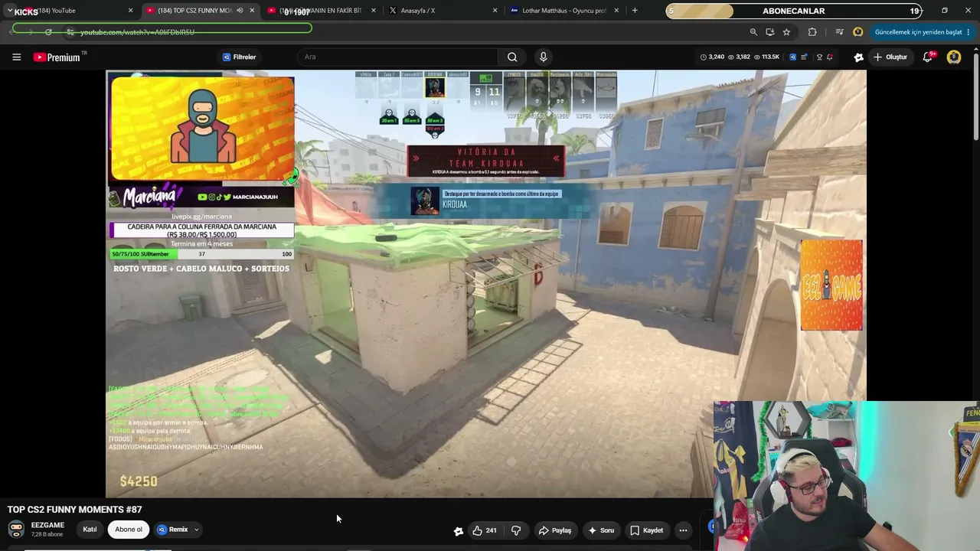Image resolution: width=980 pixels, height=551 pixels.
Task: Click the blue vidIQ extension toolbar icon
Action: pyautogui.click(x=792, y=57)
